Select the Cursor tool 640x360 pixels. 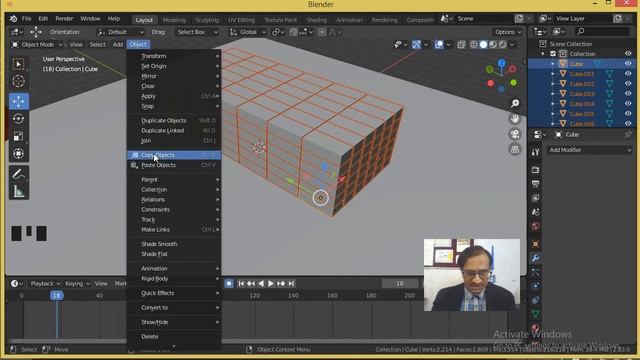pyautogui.click(x=18, y=81)
